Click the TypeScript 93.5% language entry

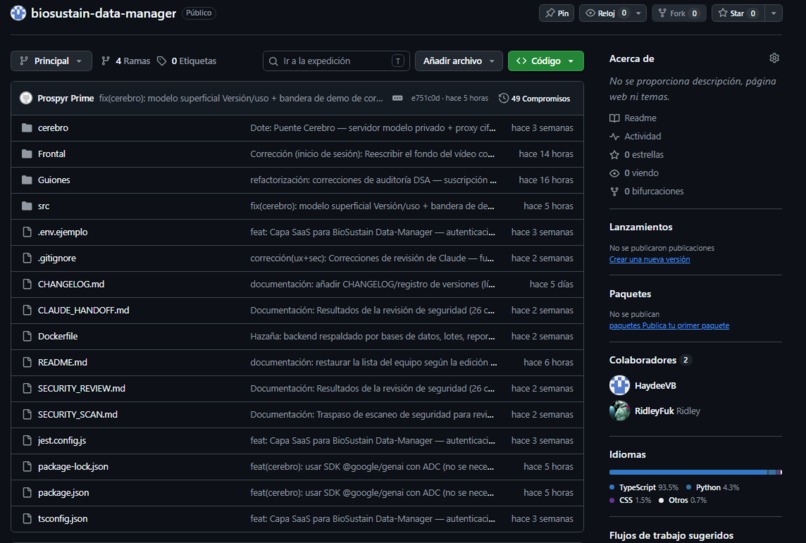tap(644, 487)
